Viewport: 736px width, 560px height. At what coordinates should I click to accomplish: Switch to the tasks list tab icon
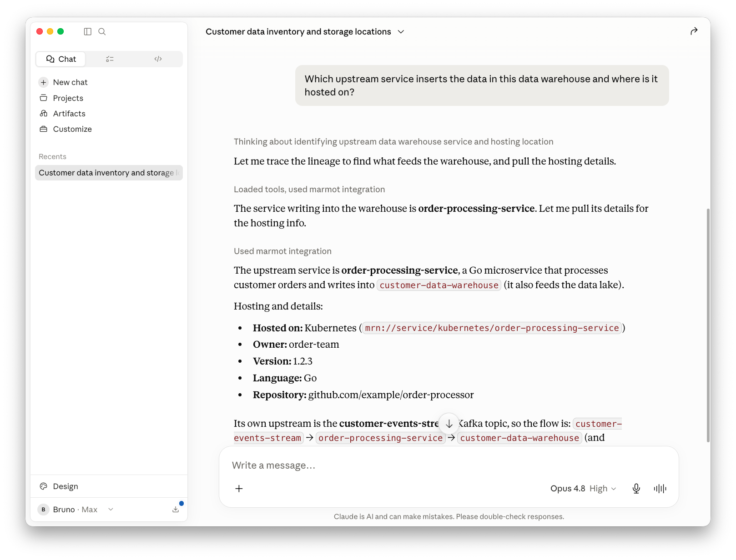click(110, 59)
